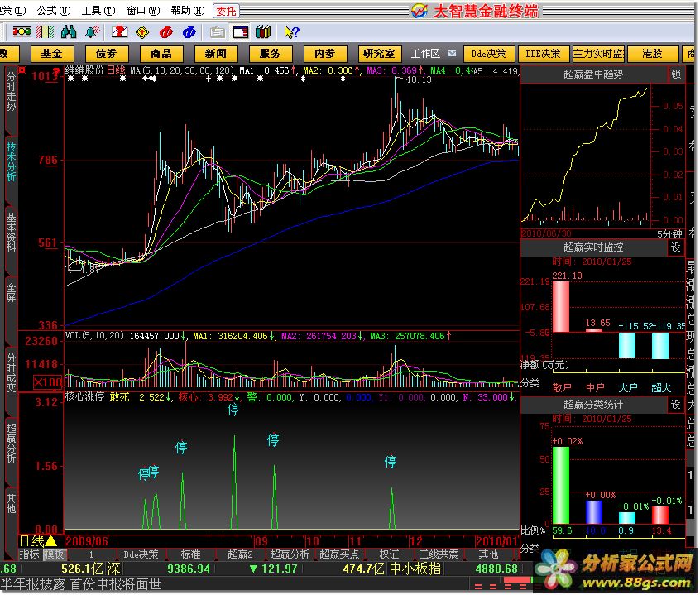Click the window layout toolbar icon
Screen dimensions: 700x595
click(241, 32)
